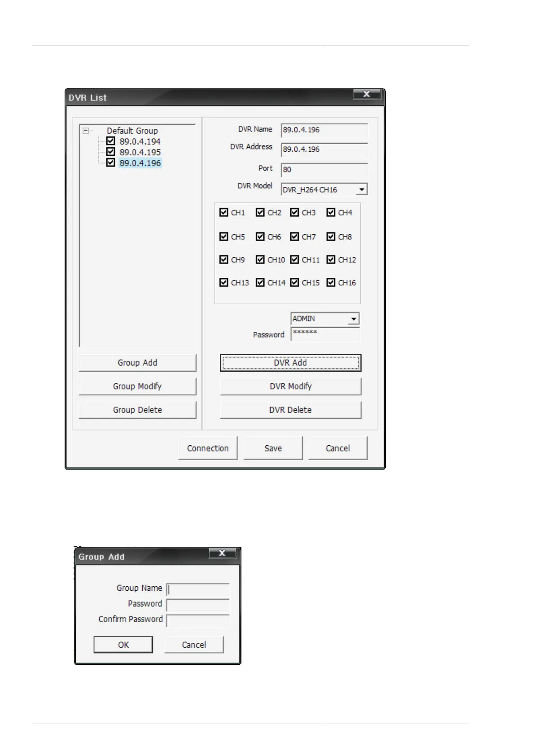
Task: Toggle the CH2 channel checkbox
Action: coord(260,212)
